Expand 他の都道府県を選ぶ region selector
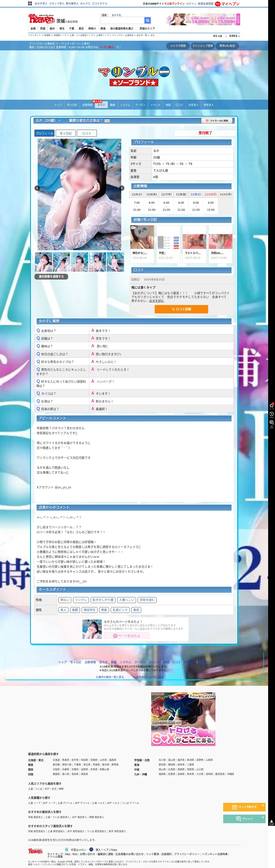Screen dimensions: 275x868 coord(121,29)
